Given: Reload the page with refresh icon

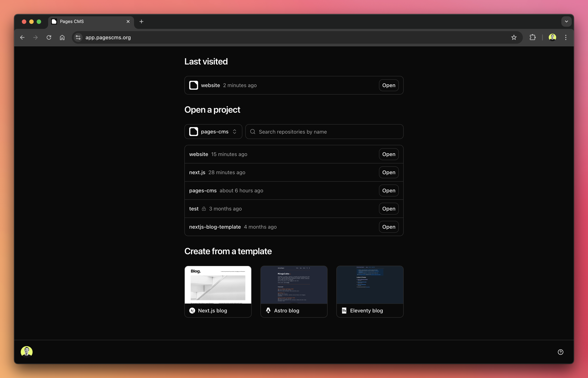Looking at the screenshot, I should [x=49, y=37].
